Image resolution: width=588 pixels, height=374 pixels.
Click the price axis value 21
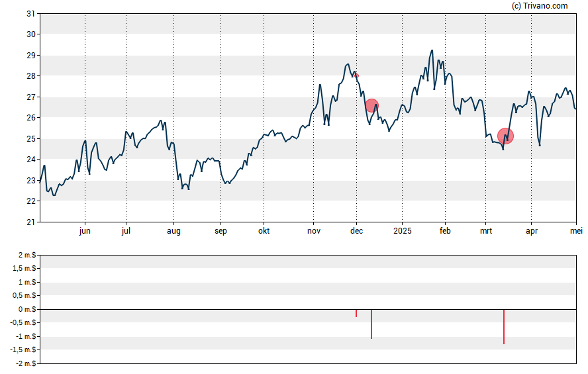pos(30,222)
